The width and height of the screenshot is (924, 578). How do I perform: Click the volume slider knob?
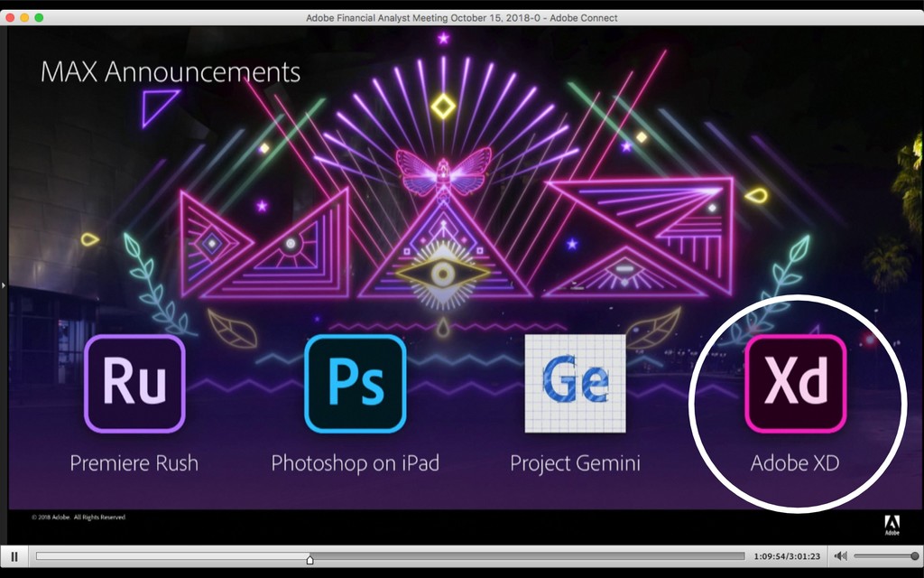915,555
